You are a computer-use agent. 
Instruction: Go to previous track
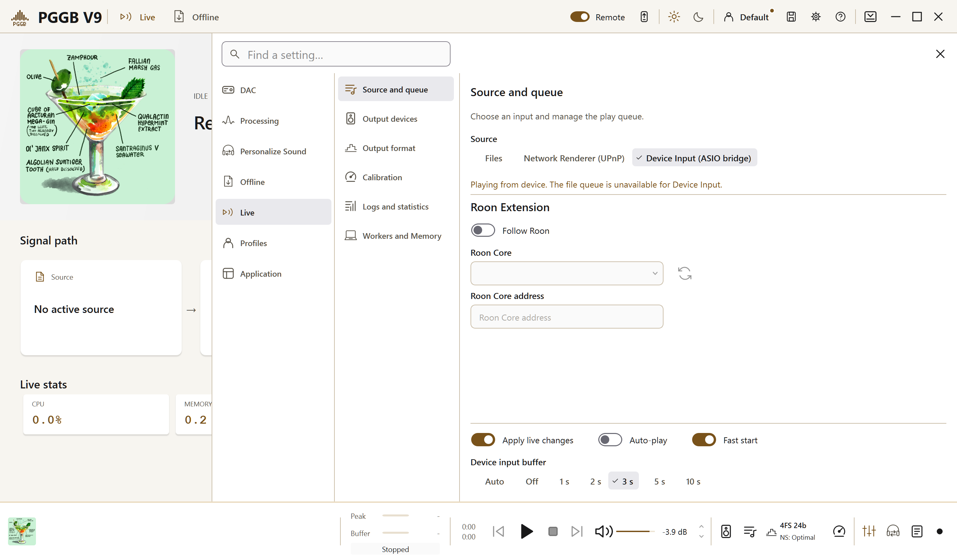coord(498,531)
